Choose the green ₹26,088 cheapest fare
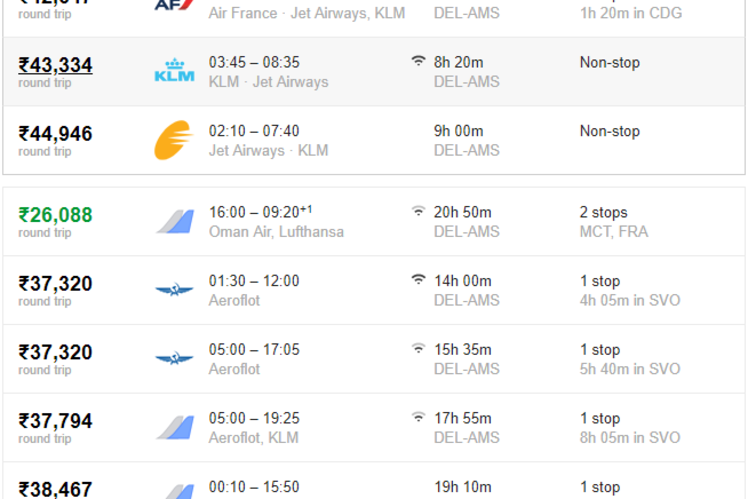The width and height of the screenshot is (748, 499). pyautogui.click(x=55, y=215)
